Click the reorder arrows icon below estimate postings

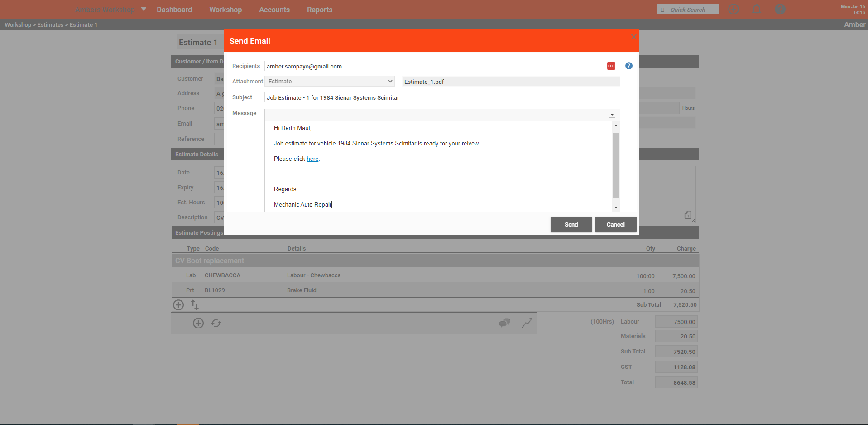[194, 305]
